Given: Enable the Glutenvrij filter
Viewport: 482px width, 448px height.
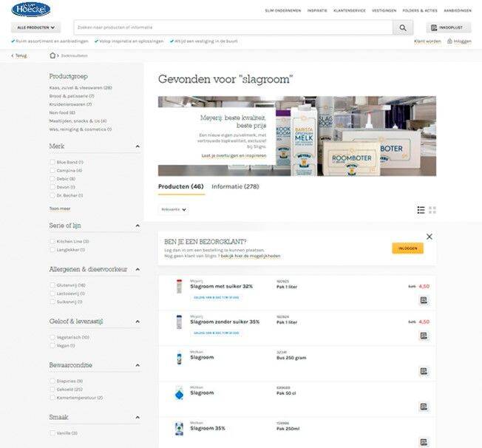Looking at the screenshot, I should [x=52, y=285].
